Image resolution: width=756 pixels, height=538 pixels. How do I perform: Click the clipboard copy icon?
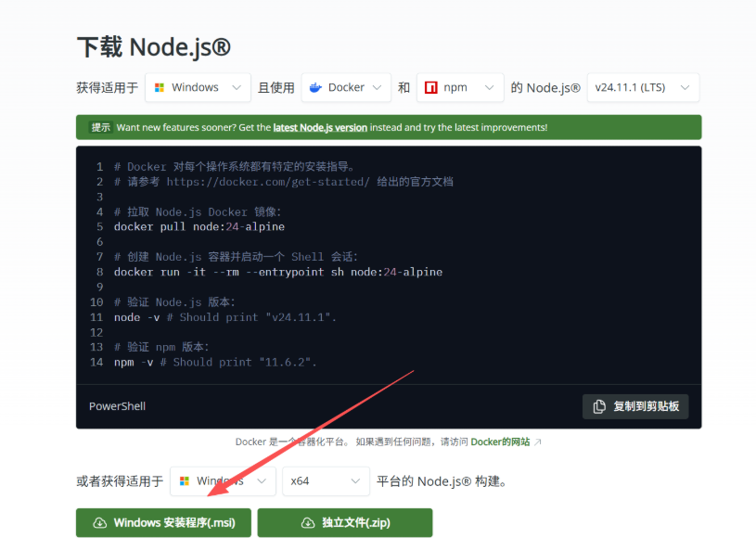click(599, 406)
